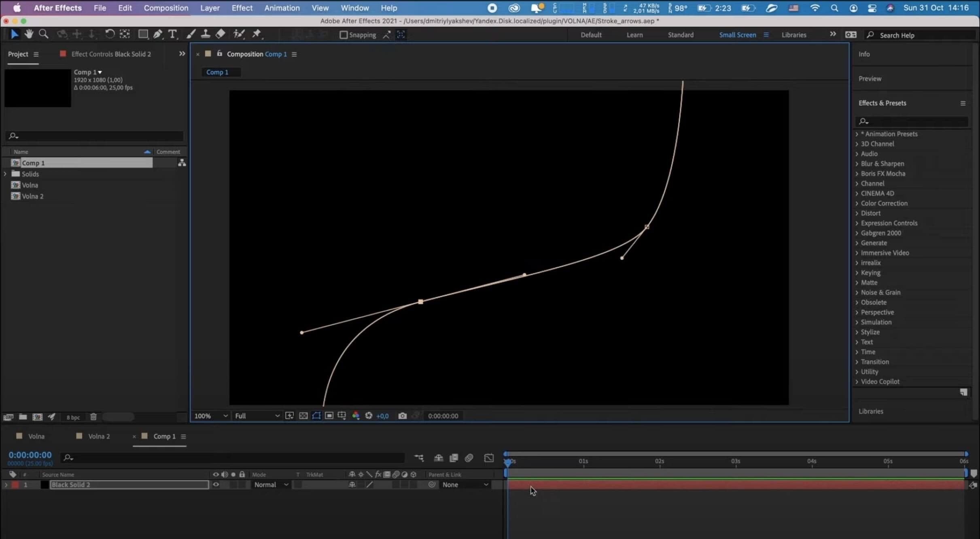Viewport: 980px width, 539px height.
Task: Enable the Snapping checkbox
Action: click(344, 35)
